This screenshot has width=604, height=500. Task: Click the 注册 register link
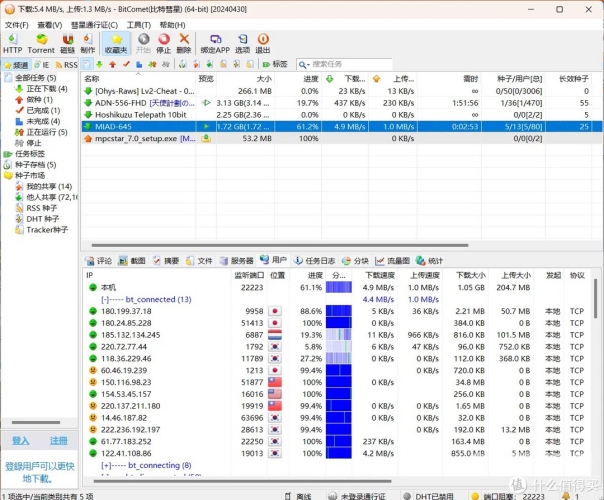click(59, 441)
